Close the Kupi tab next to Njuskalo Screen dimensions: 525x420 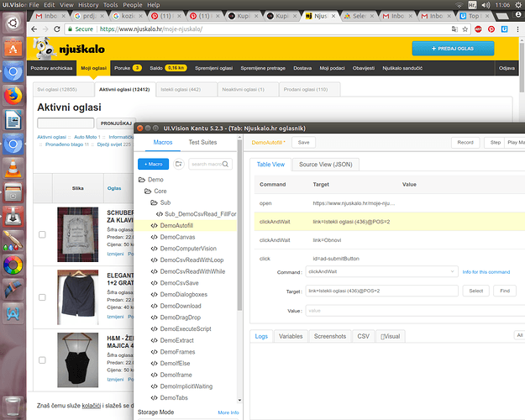[295, 16]
